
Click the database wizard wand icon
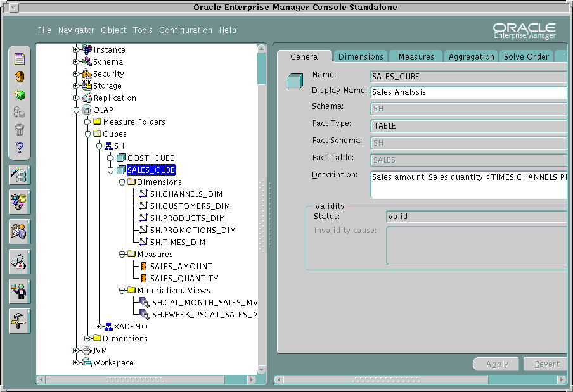[19, 175]
